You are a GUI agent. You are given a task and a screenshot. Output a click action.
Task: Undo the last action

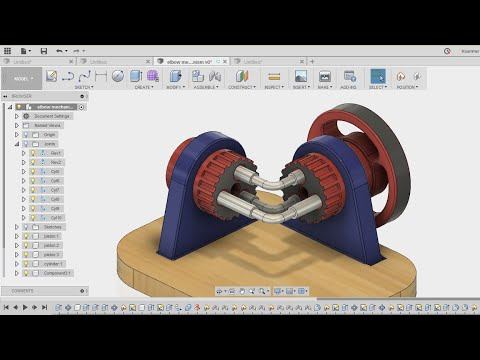59,51
